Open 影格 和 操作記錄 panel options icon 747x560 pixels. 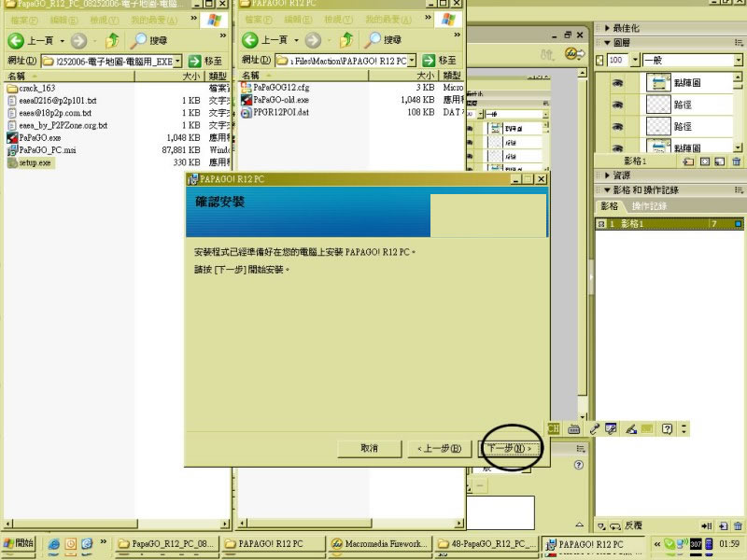pos(739,190)
